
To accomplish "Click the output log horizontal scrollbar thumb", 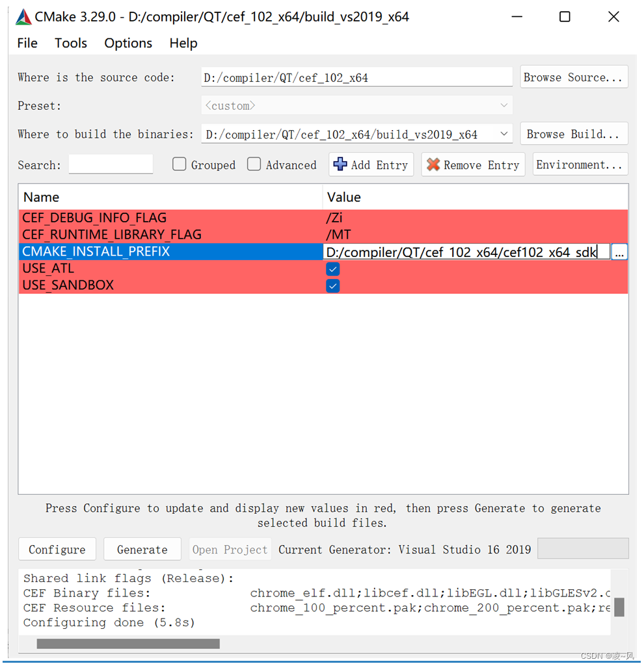I will (x=128, y=644).
